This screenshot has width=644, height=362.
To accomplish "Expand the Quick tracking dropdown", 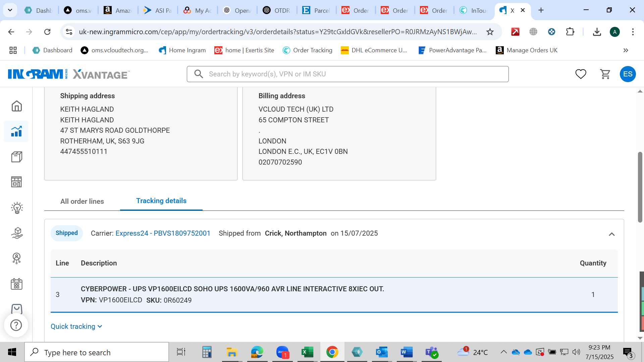I will pyautogui.click(x=76, y=326).
